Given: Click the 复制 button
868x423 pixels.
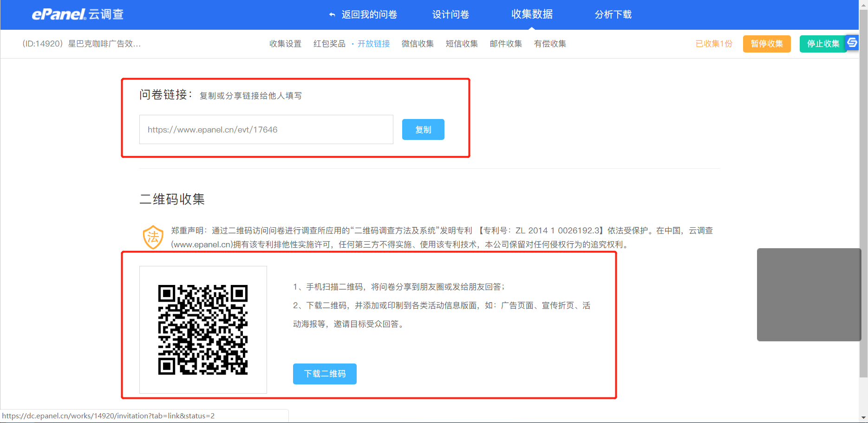Looking at the screenshot, I should 423,130.
